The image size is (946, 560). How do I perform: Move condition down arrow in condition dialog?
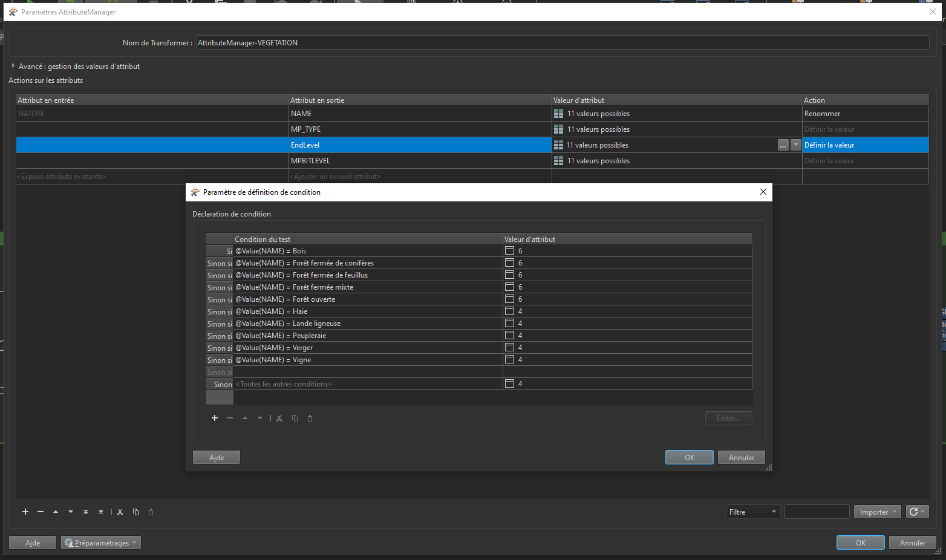pyautogui.click(x=260, y=418)
